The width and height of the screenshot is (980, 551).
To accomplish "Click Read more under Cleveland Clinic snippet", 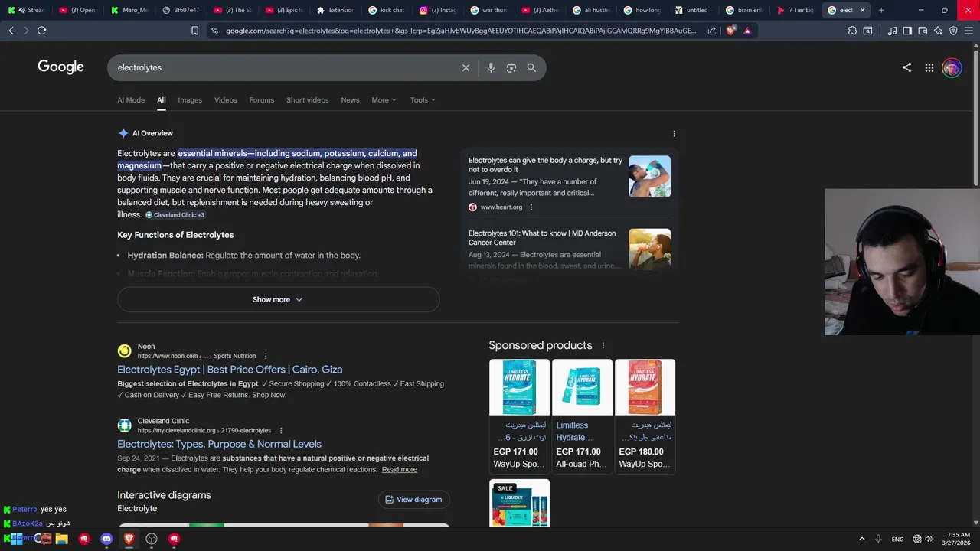I will (x=400, y=469).
